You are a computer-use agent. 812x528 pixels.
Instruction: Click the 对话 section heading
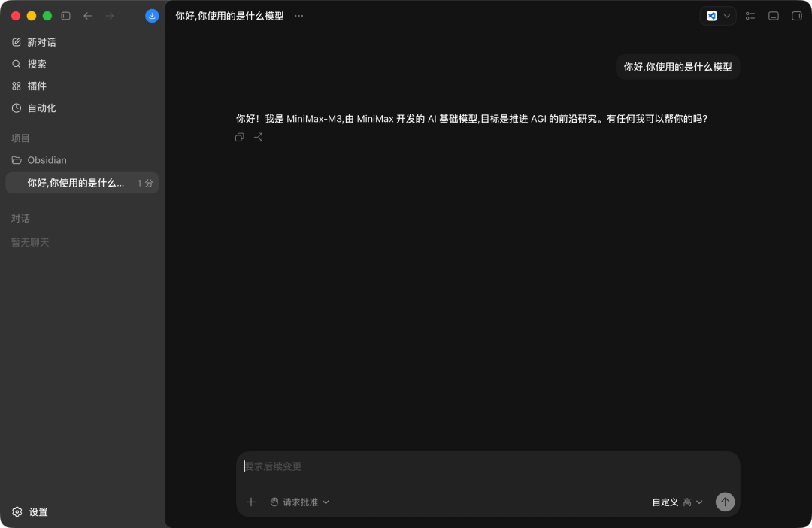(x=20, y=218)
